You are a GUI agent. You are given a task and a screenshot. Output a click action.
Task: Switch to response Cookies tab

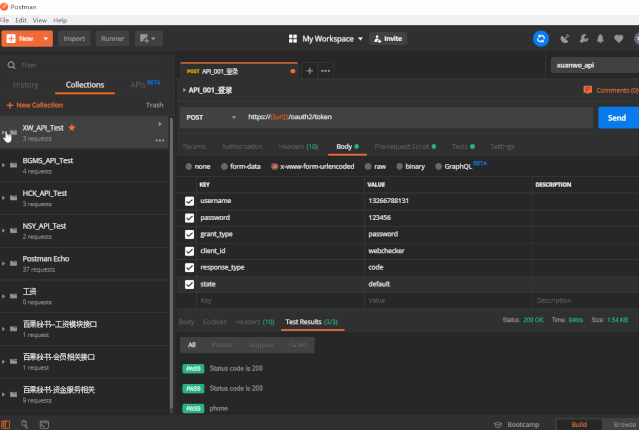coord(214,322)
